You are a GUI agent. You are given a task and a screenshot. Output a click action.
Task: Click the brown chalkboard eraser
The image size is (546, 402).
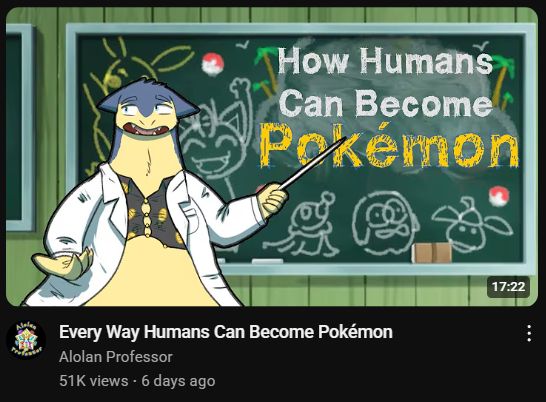432,253
